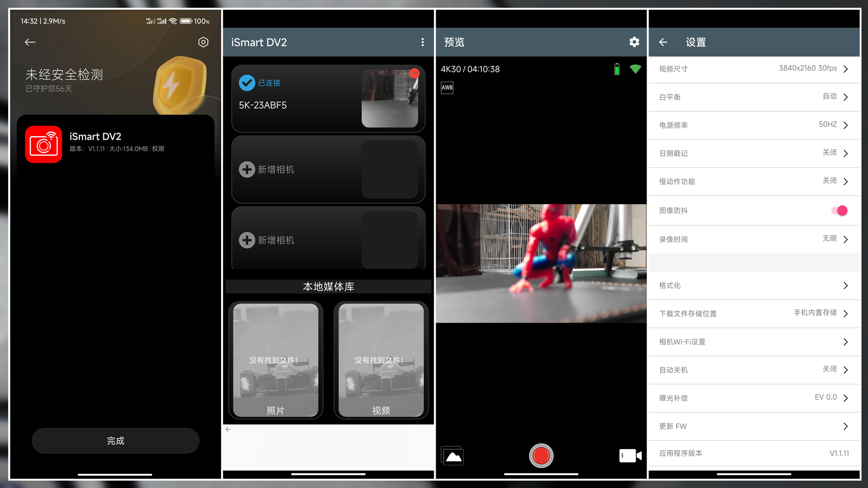The height and width of the screenshot is (488, 868).
Task: Open the hexagon settings icon on the install page
Action: [203, 42]
